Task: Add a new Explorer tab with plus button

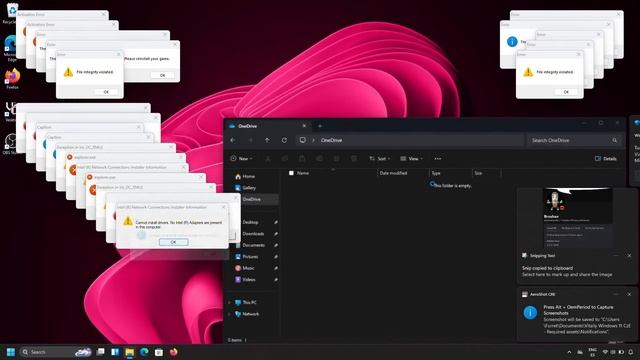Action: [x=320, y=126]
